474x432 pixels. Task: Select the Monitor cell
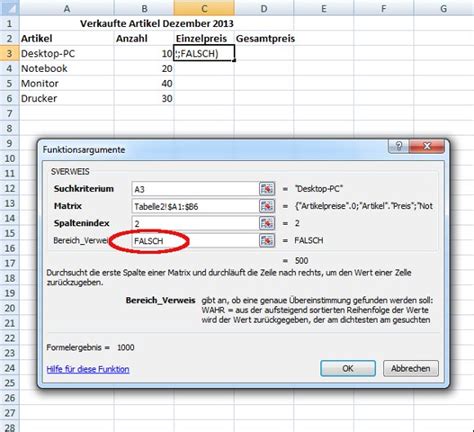tap(67, 83)
